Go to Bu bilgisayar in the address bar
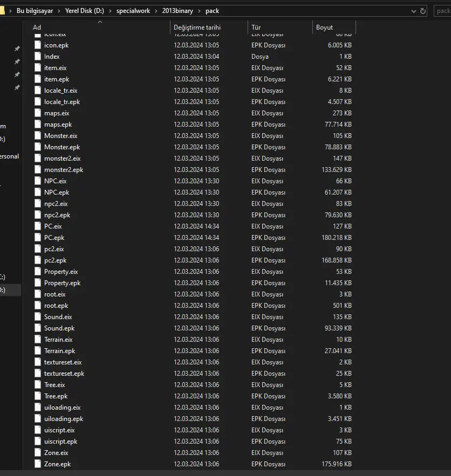Screen dimensions: 451x476 pyautogui.click(x=36, y=11)
